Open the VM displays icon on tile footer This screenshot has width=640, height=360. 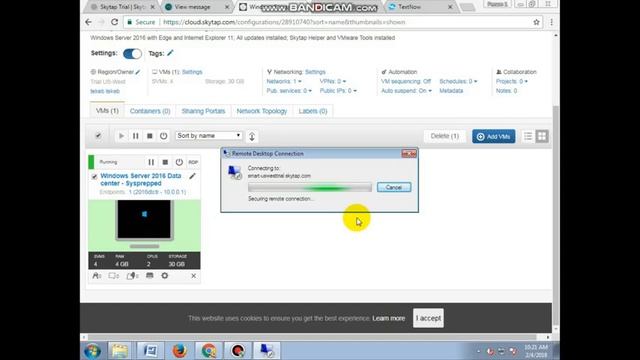(x=114, y=276)
